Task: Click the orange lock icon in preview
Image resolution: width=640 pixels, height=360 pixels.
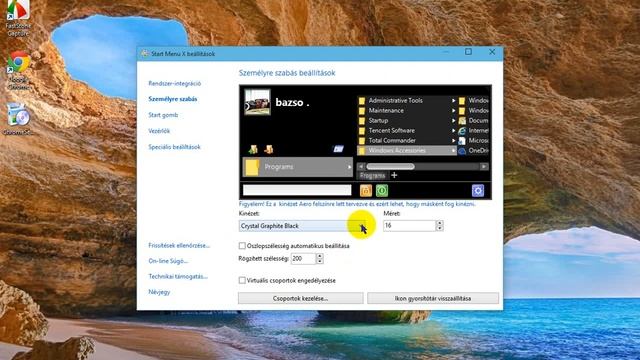Action: pyautogui.click(x=366, y=191)
